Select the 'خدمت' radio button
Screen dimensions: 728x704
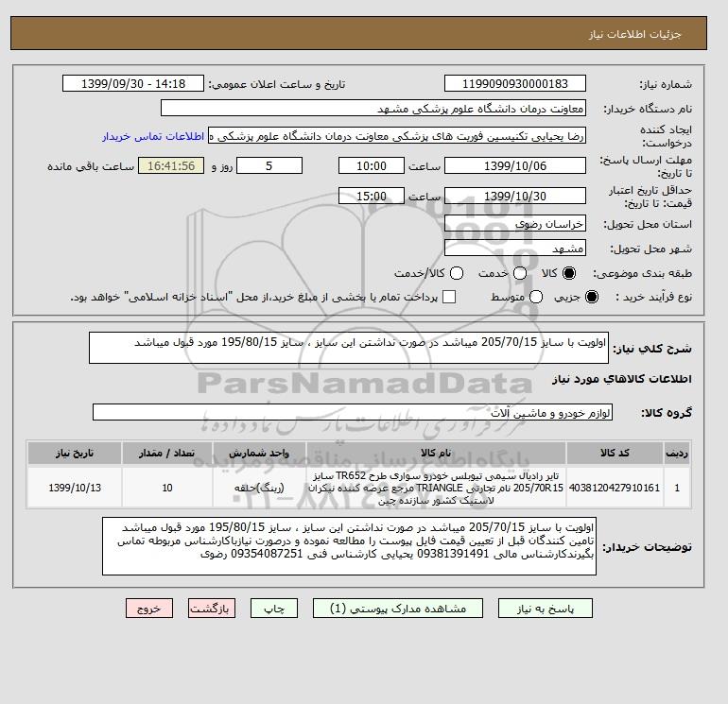pyautogui.click(x=520, y=273)
